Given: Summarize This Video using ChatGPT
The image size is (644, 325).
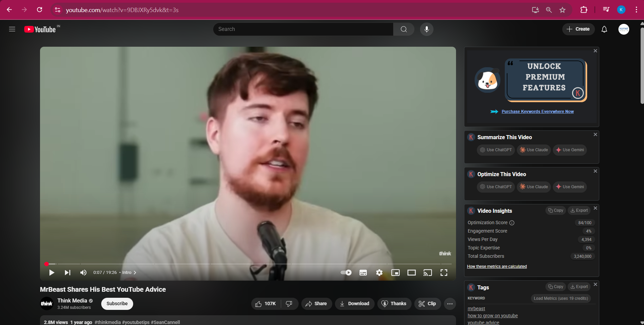Looking at the screenshot, I should [496, 150].
